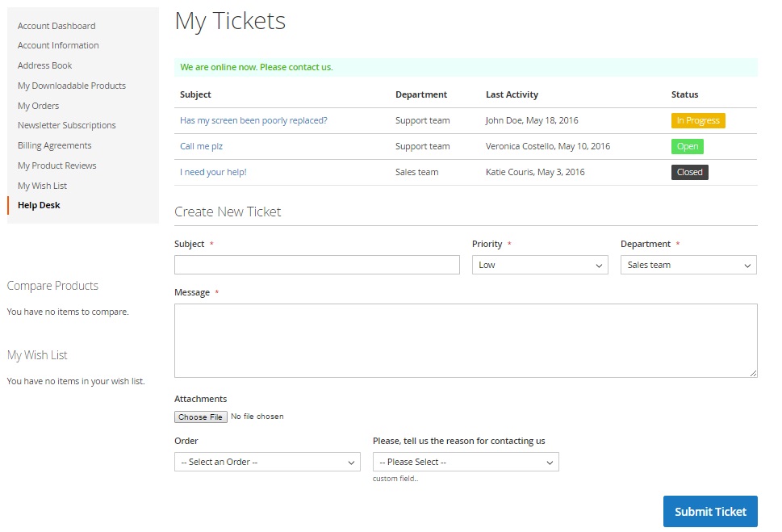This screenshot has width=782, height=532.
Task: Click the Submit Ticket button
Action: click(710, 512)
